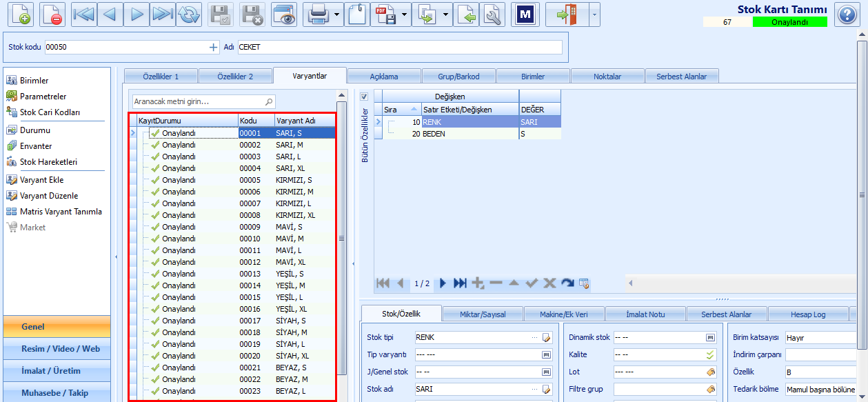
Task: Exit via the door icon
Action: click(x=567, y=14)
